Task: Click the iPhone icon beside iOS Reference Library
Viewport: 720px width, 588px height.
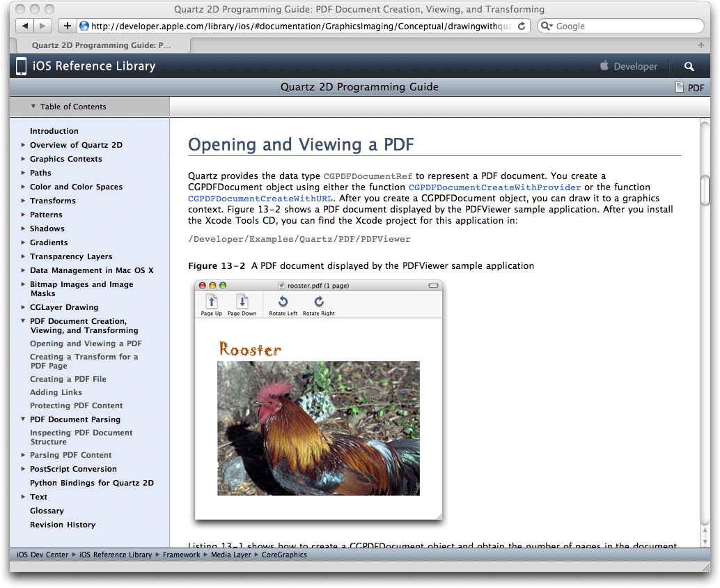Action: 21,66
